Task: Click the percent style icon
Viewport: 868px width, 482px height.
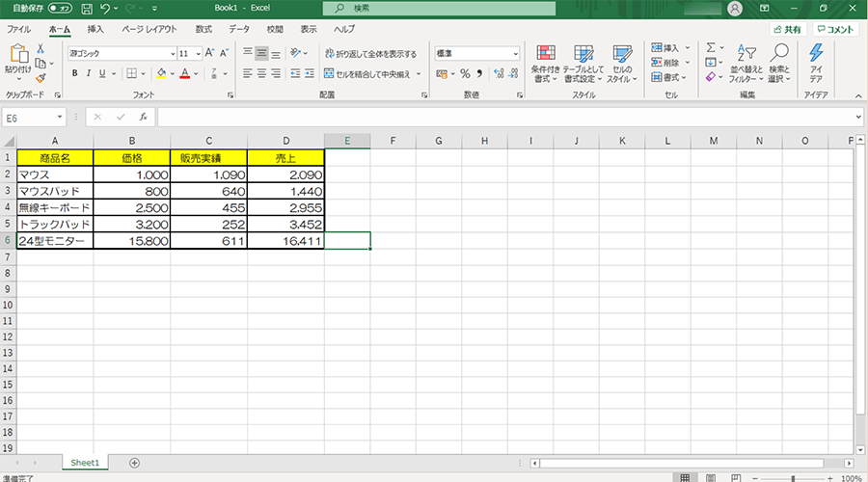Action: click(464, 73)
